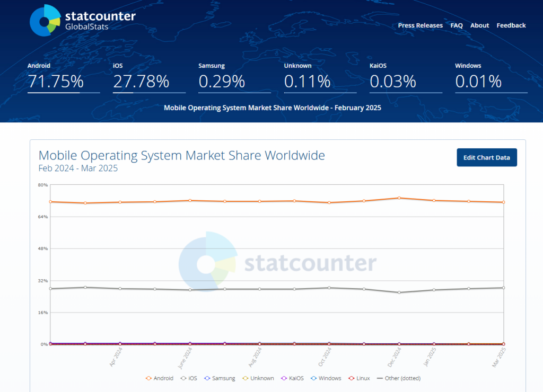
Task: Open the Feedback link
Action: (511, 25)
